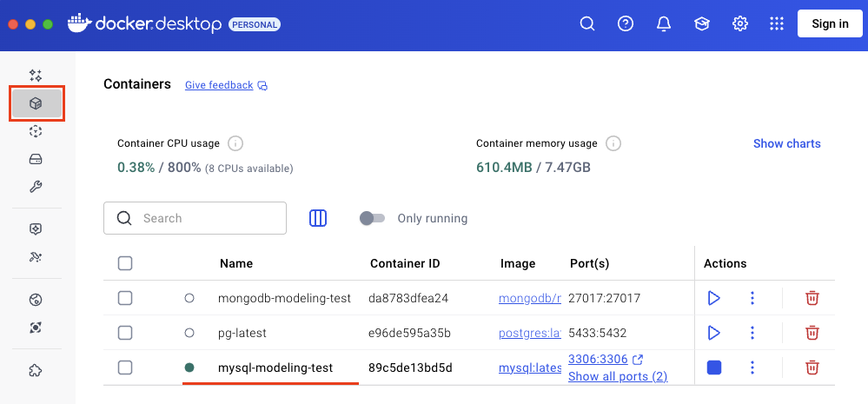Check the mysql-modeling-test row checkbox
Screen dimensions: 868x404
coord(125,368)
